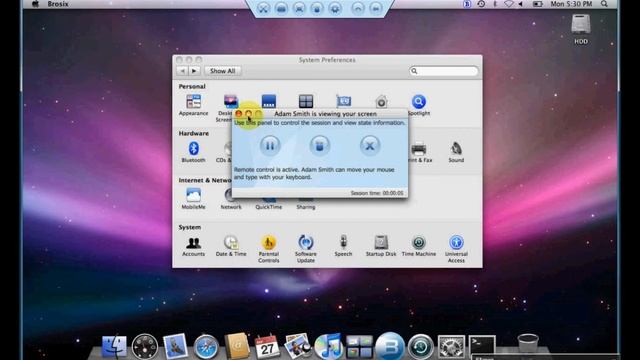Open Brosix app in the Dock
This screenshot has height=360, width=640.
click(390, 347)
